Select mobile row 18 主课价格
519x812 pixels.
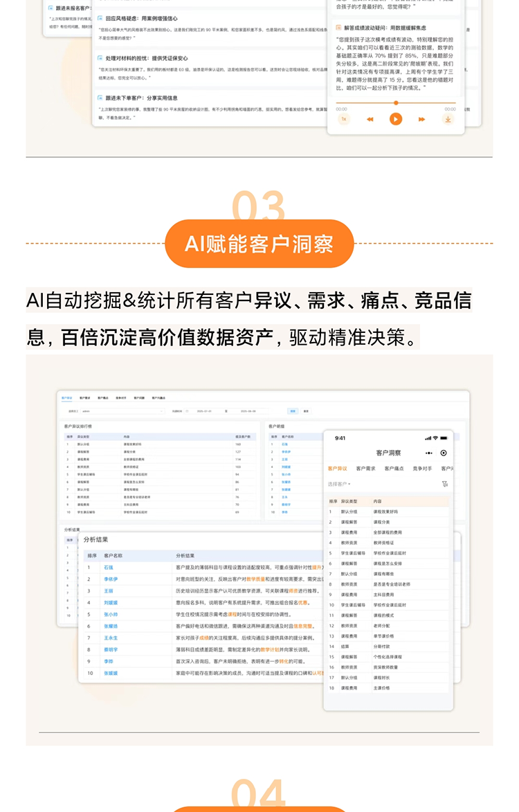point(388,687)
